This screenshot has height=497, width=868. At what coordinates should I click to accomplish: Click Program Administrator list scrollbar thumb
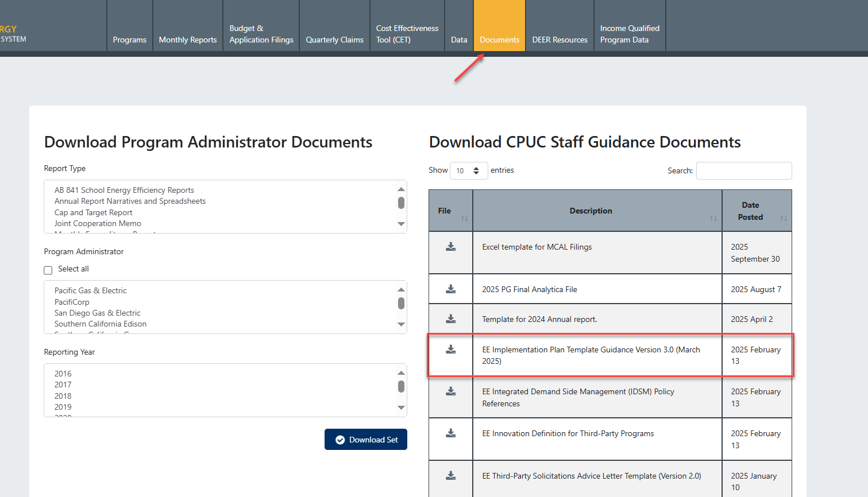click(x=401, y=303)
